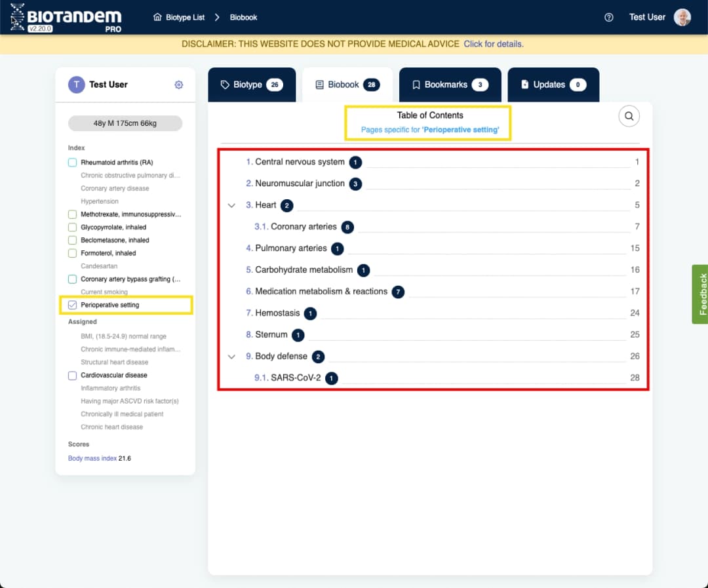The width and height of the screenshot is (708, 588).
Task: Open the help question mark icon
Action: click(x=608, y=18)
